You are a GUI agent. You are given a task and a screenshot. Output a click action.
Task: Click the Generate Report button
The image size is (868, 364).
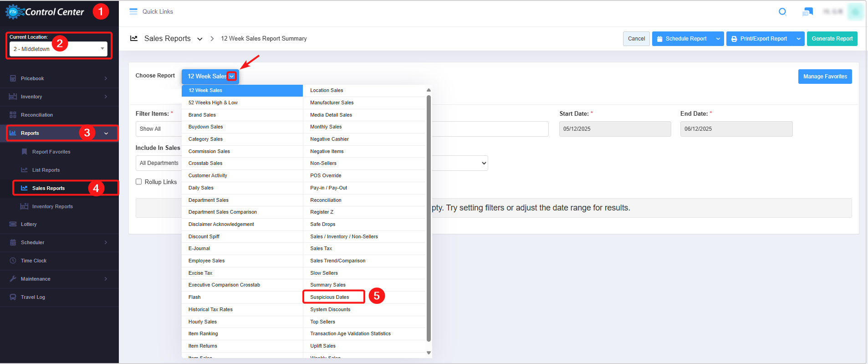tap(832, 39)
